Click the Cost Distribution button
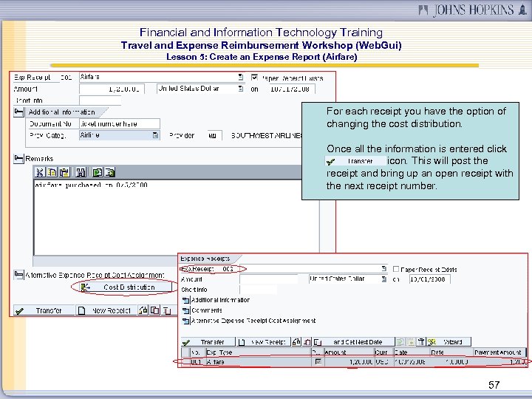This screenshot has height=399, width=532. (126, 287)
